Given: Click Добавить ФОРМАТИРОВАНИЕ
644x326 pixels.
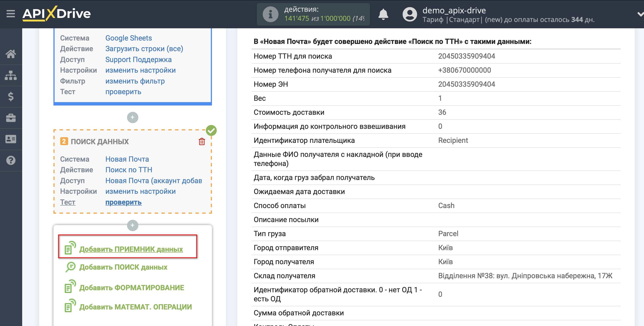Looking at the screenshot, I should 132,288.
